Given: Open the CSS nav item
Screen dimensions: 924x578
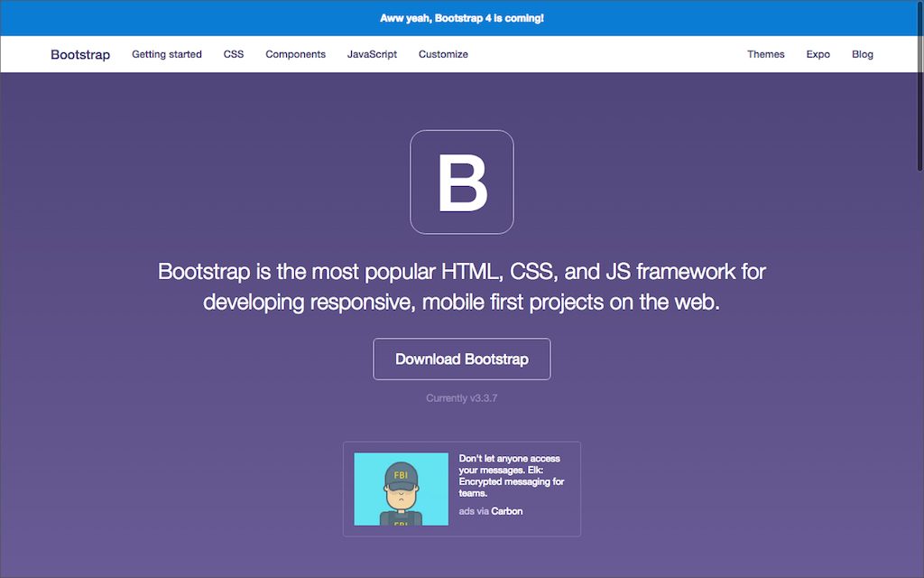Looking at the screenshot, I should (234, 54).
